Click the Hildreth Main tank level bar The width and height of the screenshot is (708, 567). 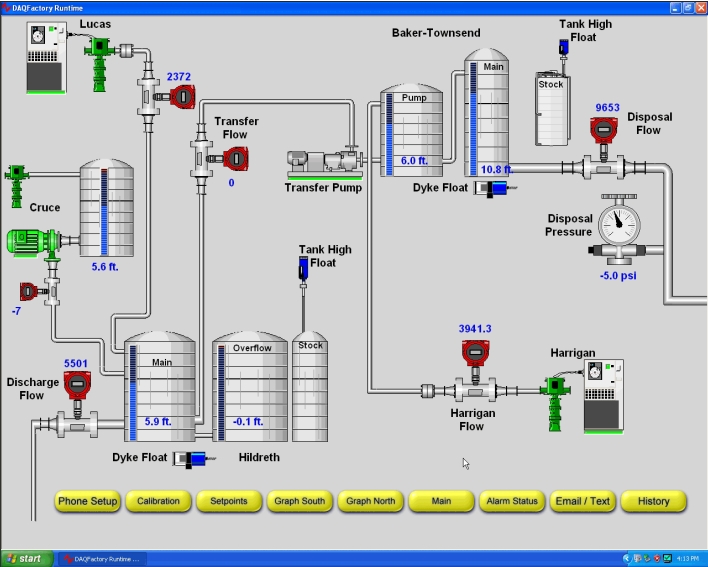point(133,393)
